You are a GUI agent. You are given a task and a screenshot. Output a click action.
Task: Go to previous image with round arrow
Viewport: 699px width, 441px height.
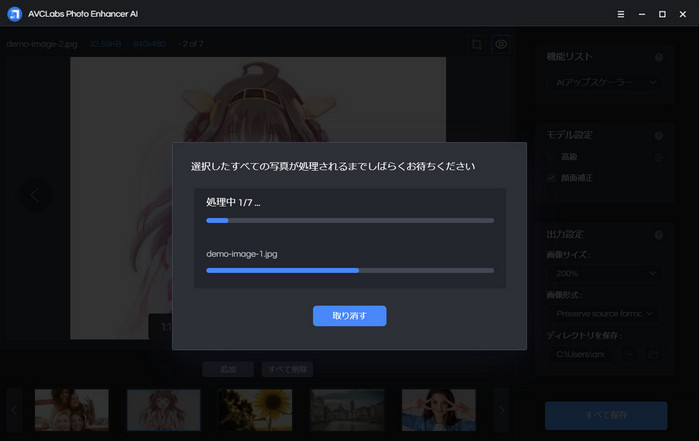[x=35, y=195]
